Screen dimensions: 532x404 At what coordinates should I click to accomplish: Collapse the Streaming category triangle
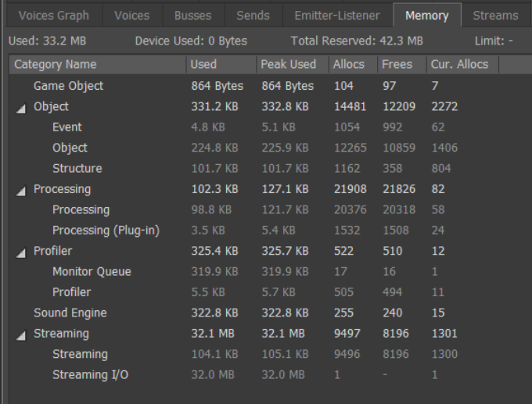click(x=20, y=334)
